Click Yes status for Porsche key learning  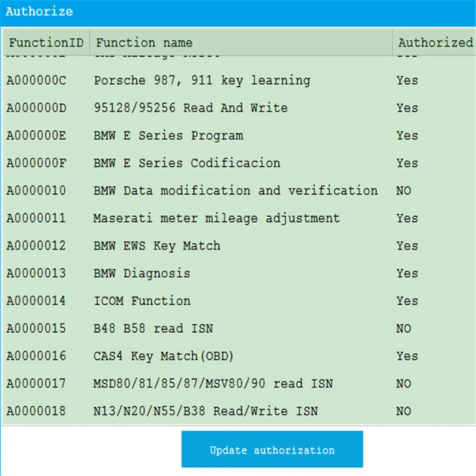[407, 80]
